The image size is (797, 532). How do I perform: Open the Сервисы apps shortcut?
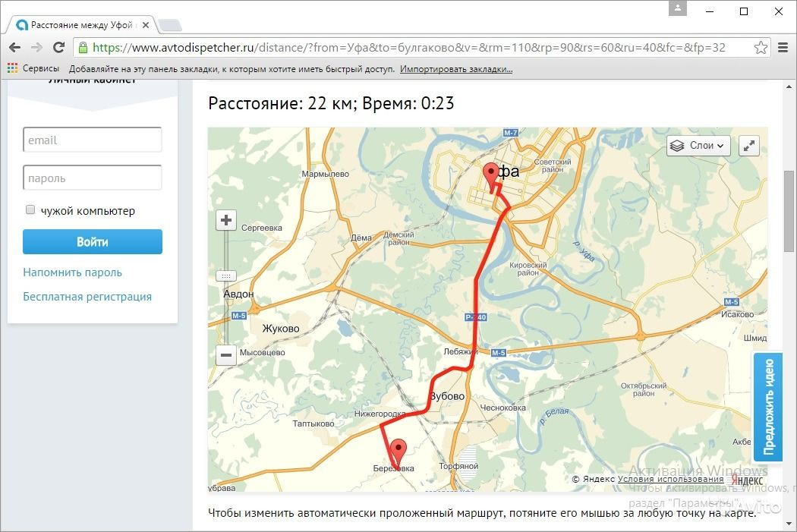pos(33,68)
